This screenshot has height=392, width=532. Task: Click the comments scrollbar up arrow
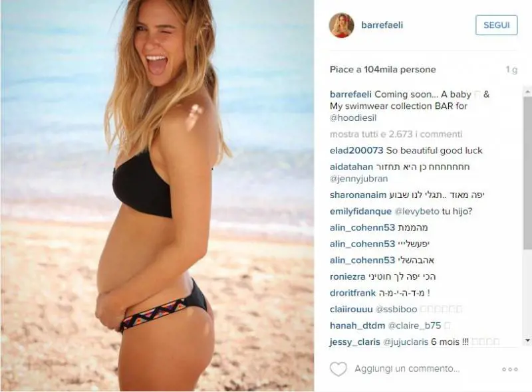point(527,92)
